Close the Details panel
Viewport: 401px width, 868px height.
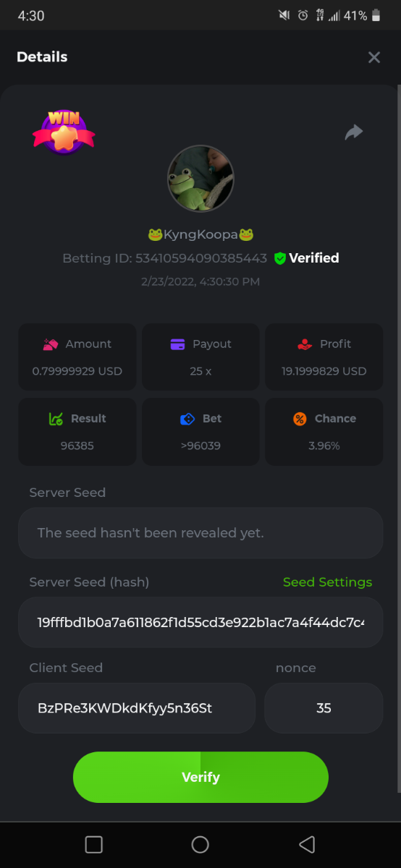(x=374, y=57)
